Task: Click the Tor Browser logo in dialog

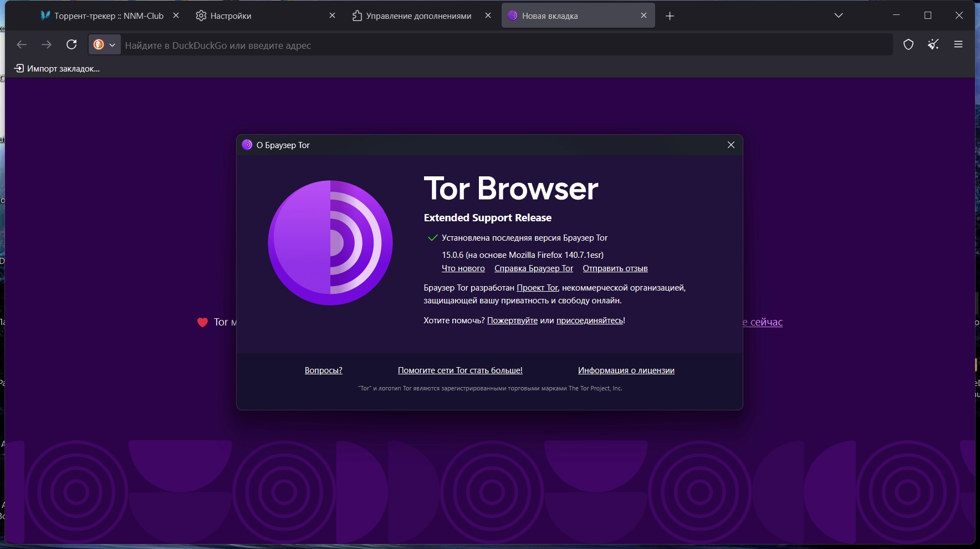Action: (330, 243)
